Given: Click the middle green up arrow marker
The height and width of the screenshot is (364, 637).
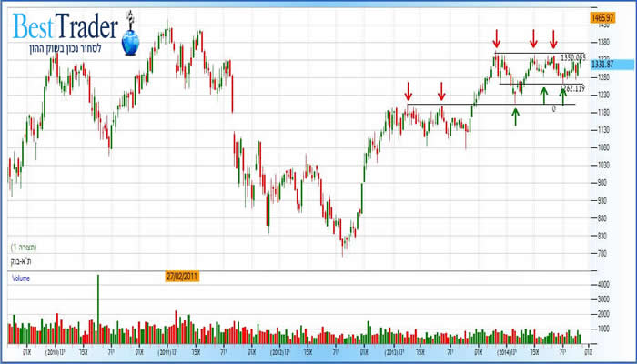Looking at the screenshot, I should coord(544,95).
